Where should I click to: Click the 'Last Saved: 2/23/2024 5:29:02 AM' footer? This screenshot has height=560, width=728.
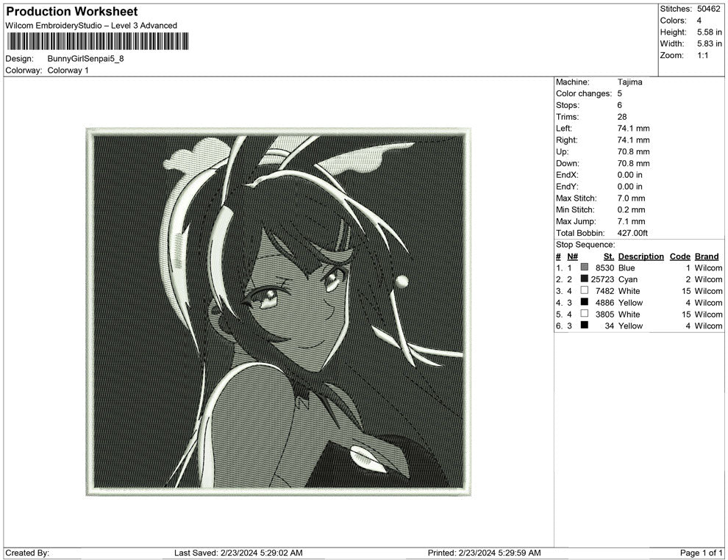point(238,553)
